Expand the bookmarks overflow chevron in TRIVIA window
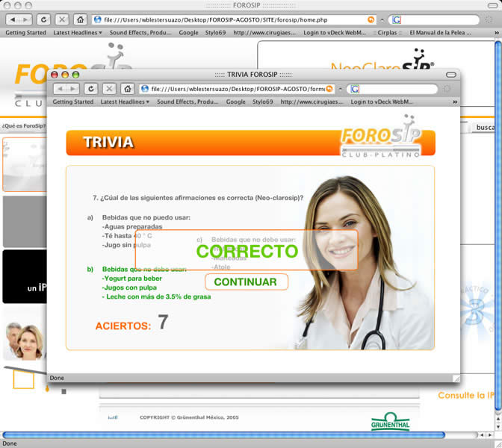The image size is (502, 448). click(x=455, y=102)
